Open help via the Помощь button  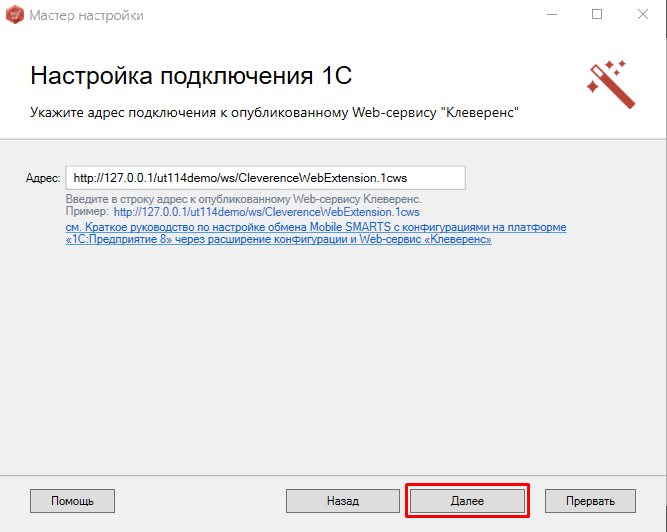click(x=72, y=501)
